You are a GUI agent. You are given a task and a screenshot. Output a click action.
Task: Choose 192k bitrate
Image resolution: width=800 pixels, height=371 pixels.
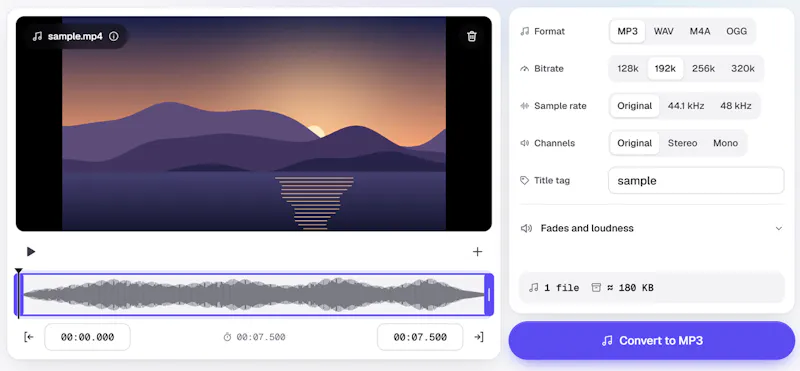point(665,68)
